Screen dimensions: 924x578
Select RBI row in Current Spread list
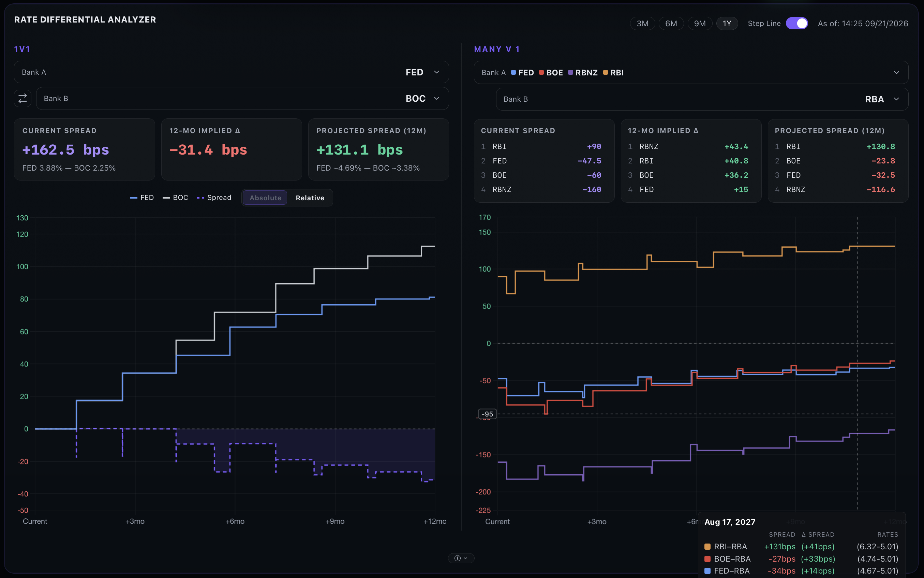click(x=541, y=147)
